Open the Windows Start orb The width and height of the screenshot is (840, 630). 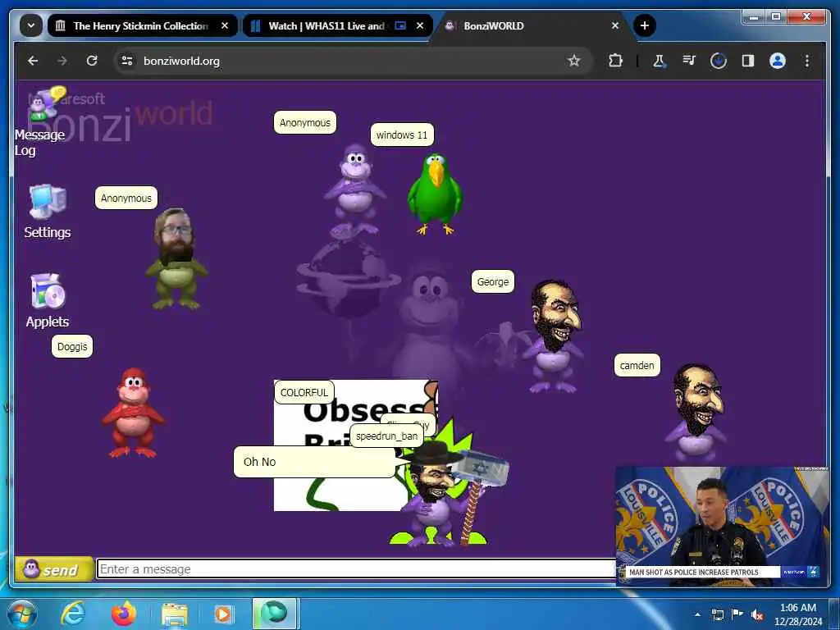point(22,614)
